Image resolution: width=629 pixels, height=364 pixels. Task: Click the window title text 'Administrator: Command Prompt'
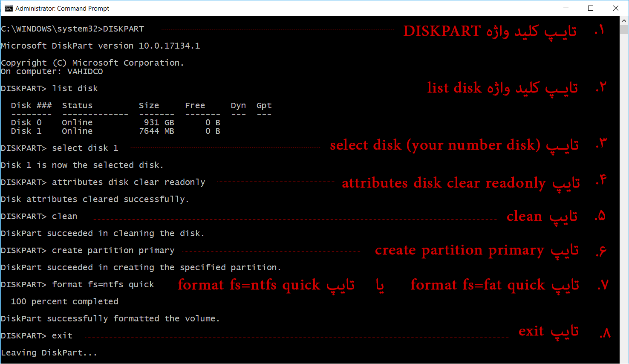(x=62, y=9)
